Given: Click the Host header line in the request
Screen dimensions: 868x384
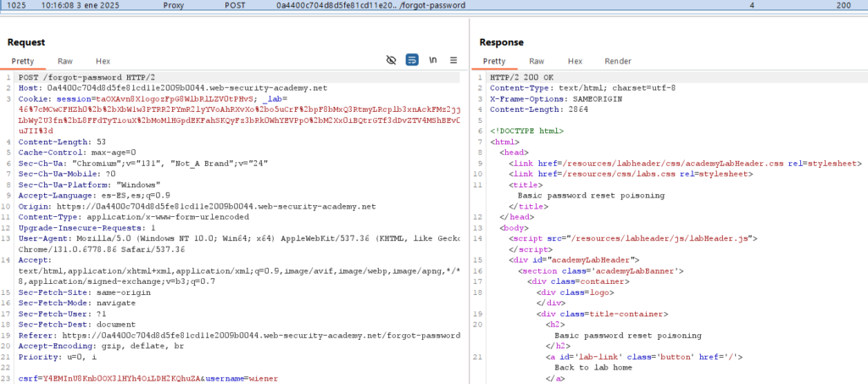Looking at the screenshot, I should 173,88.
